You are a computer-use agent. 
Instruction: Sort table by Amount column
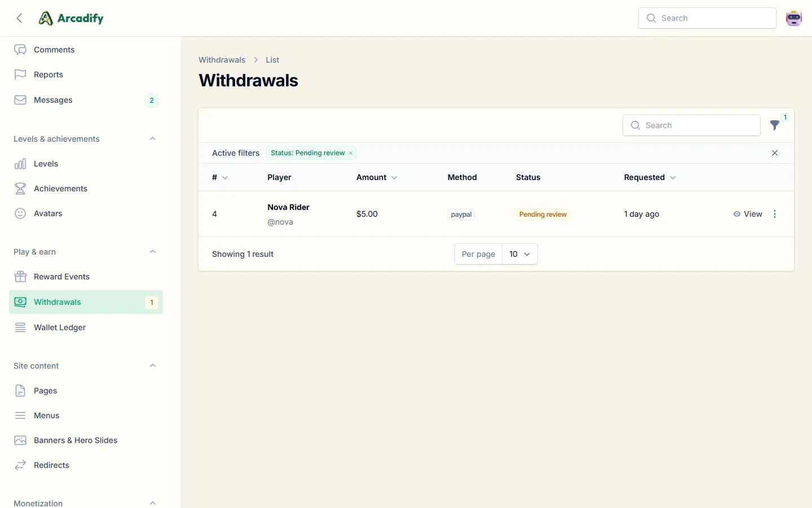[x=377, y=177]
